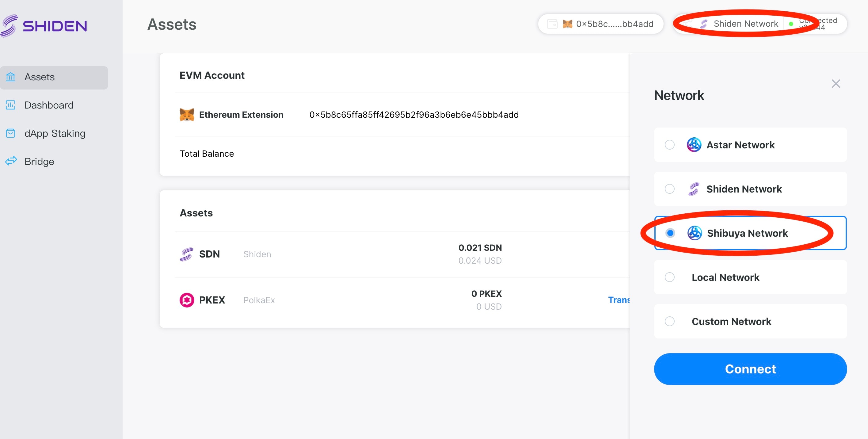Select the Custom Network radio button
Screen dimensions: 868x439
[669, 321]
